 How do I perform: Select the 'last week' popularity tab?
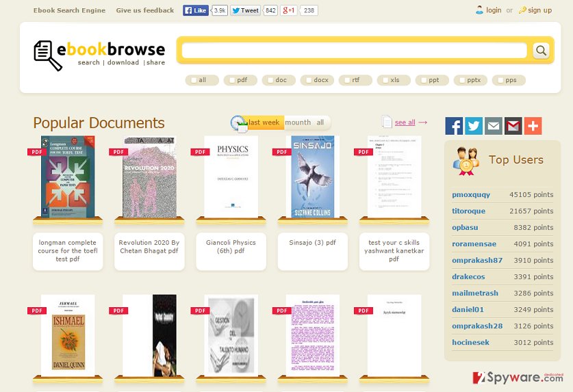pos(264,122)
